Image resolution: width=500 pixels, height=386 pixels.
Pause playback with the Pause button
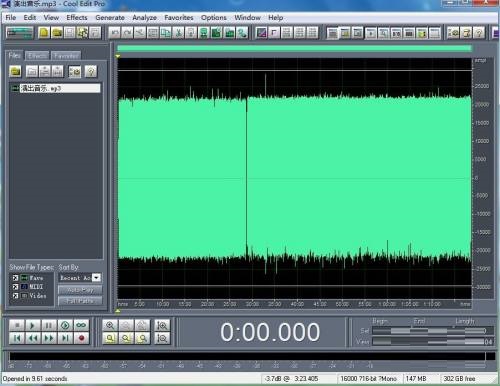click(x=49, y=325)
